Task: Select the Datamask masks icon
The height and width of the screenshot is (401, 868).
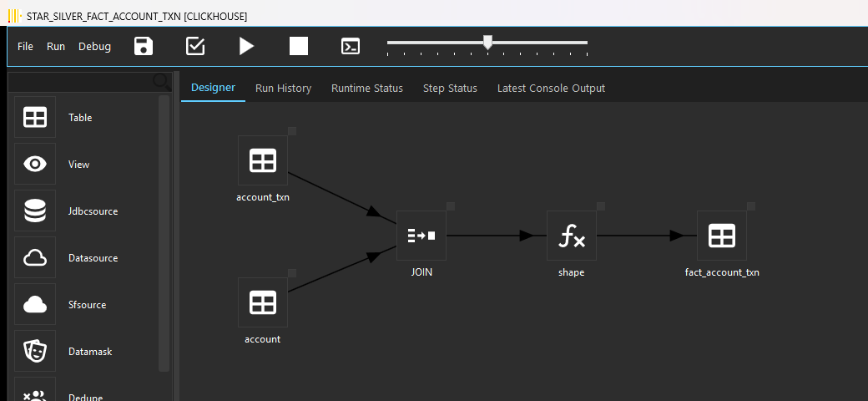Action: point(35,351)
